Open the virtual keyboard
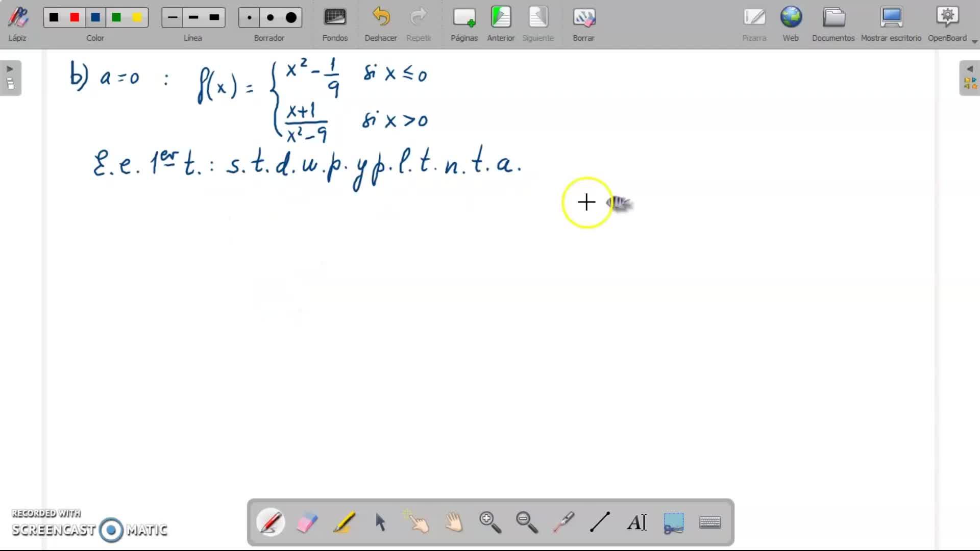The image size is (980, 551). tap(710, 522)
